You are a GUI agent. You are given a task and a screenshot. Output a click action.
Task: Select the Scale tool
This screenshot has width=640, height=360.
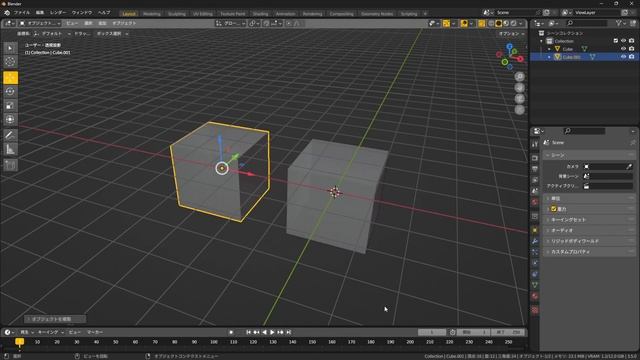click(x=10, y=105)
